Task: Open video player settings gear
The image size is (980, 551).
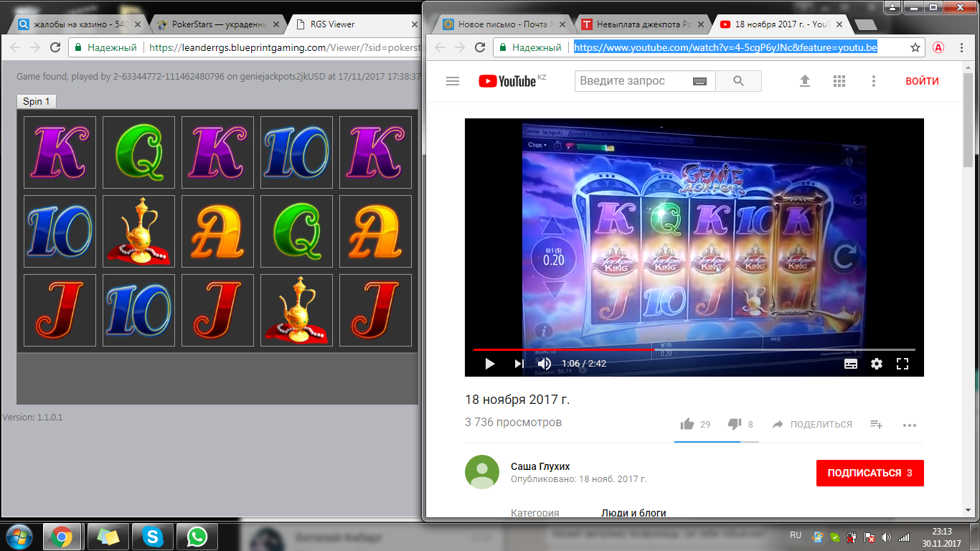Action: [876, 364]
